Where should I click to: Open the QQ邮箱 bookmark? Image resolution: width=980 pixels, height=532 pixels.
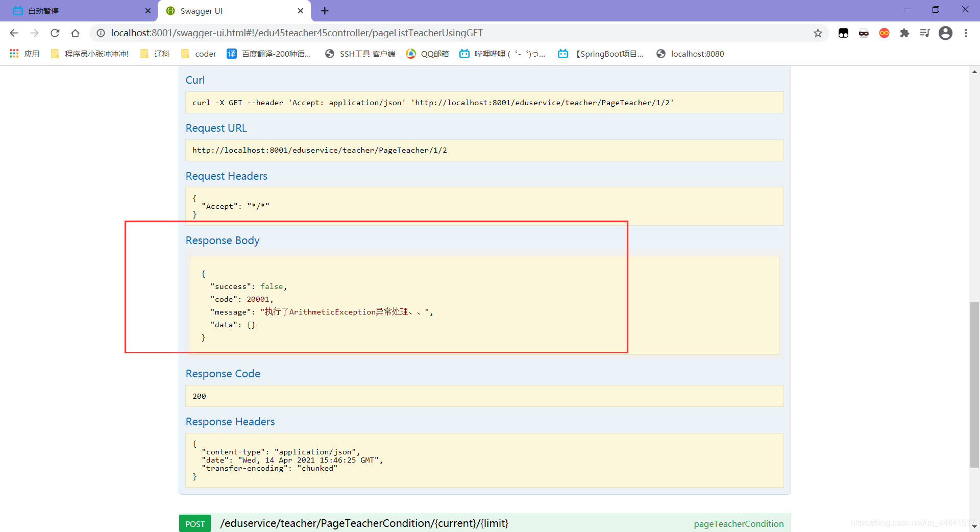click(428, 54)
